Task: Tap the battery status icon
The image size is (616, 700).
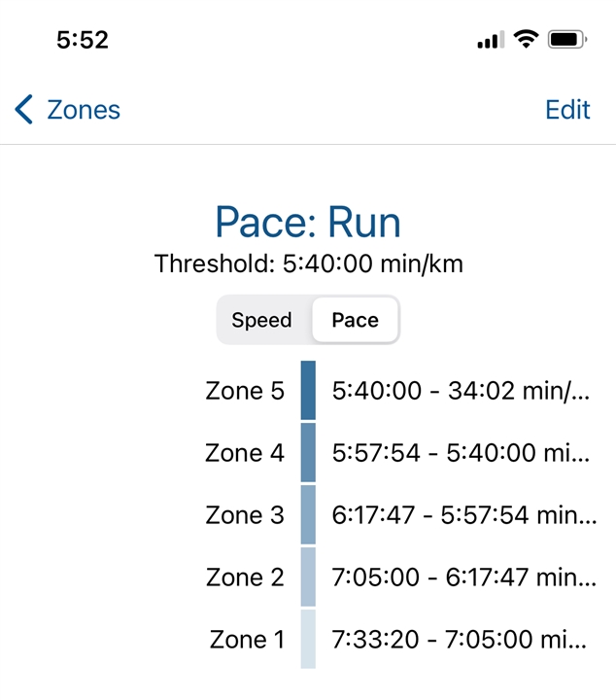Action: (x=567, y=40)
